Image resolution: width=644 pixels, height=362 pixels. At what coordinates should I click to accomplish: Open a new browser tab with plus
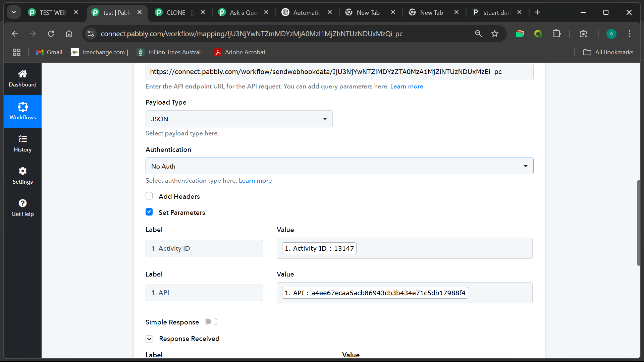[537, 12]
